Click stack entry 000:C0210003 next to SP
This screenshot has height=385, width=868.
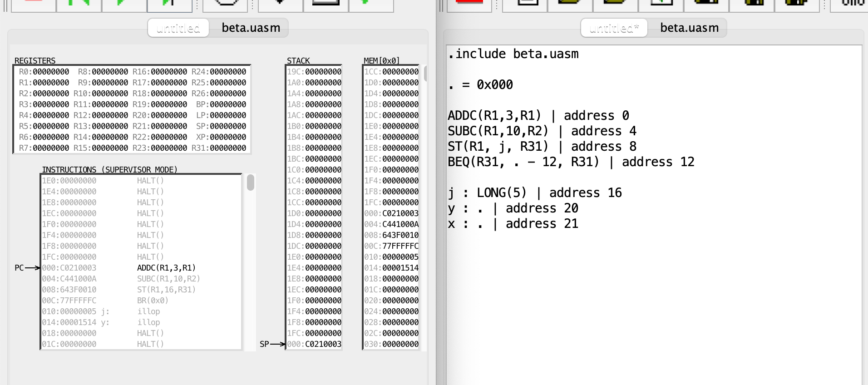[x=314, y=344]
